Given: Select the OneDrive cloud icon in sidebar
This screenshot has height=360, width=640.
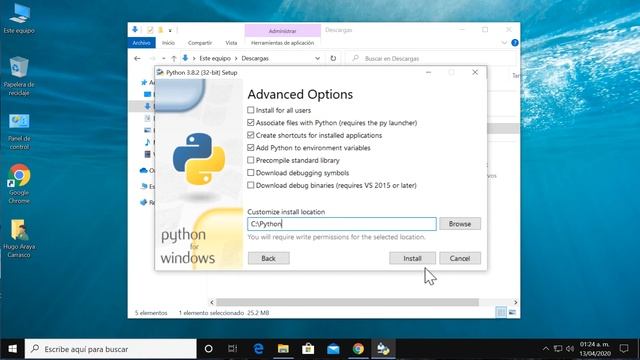Looking at the screenshot, I should 143,171.
